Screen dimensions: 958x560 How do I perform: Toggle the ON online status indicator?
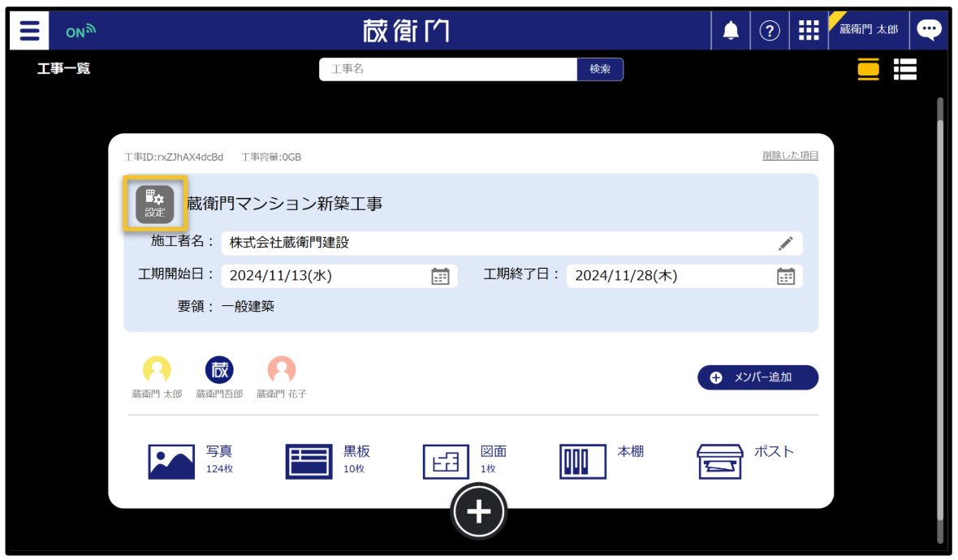pos(80,32)
